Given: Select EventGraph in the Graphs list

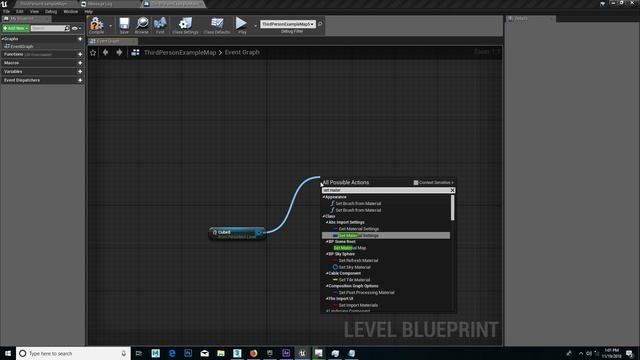Looking at the screenshot, I should click(x=22, y=46).
